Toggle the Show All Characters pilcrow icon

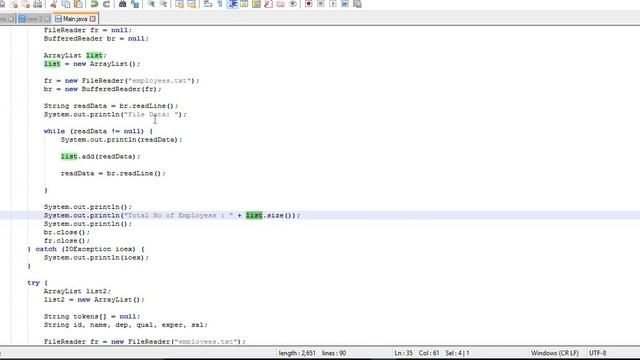[220, 4]
